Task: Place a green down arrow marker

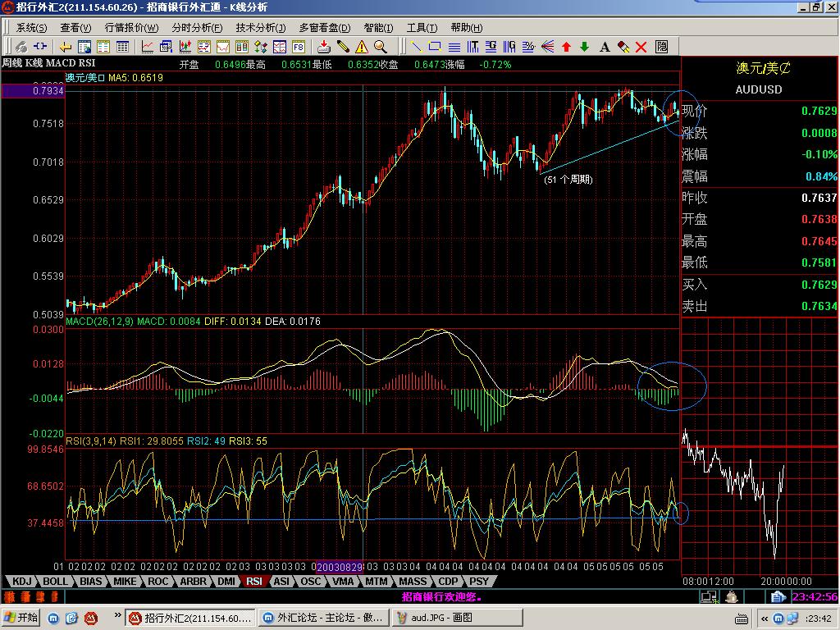Action: [x=584, y=47]
